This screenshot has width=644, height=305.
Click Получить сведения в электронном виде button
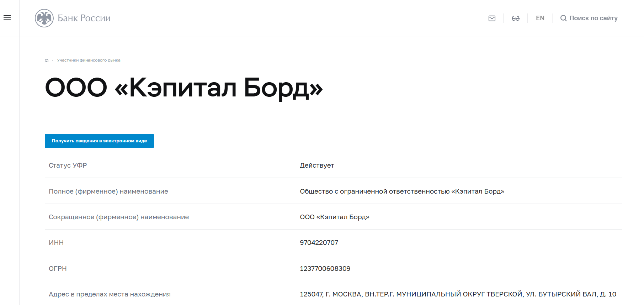coord(99,141)
